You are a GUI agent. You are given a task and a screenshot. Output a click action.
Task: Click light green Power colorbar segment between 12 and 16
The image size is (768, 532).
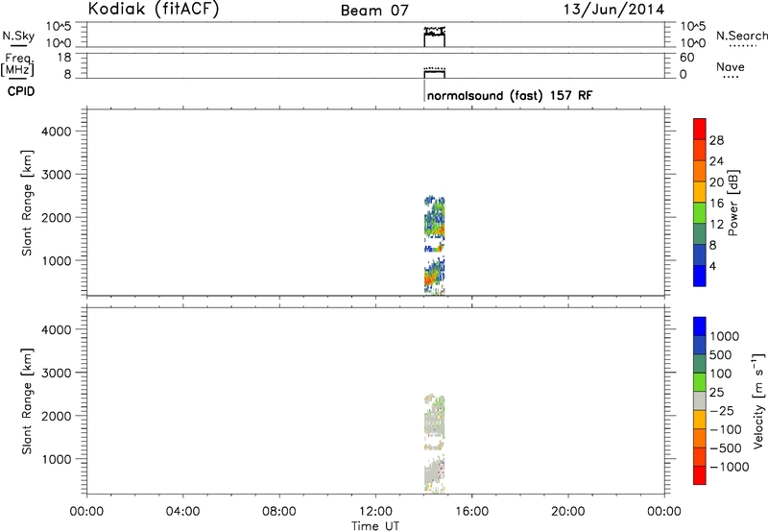click(x=700, y=213)
